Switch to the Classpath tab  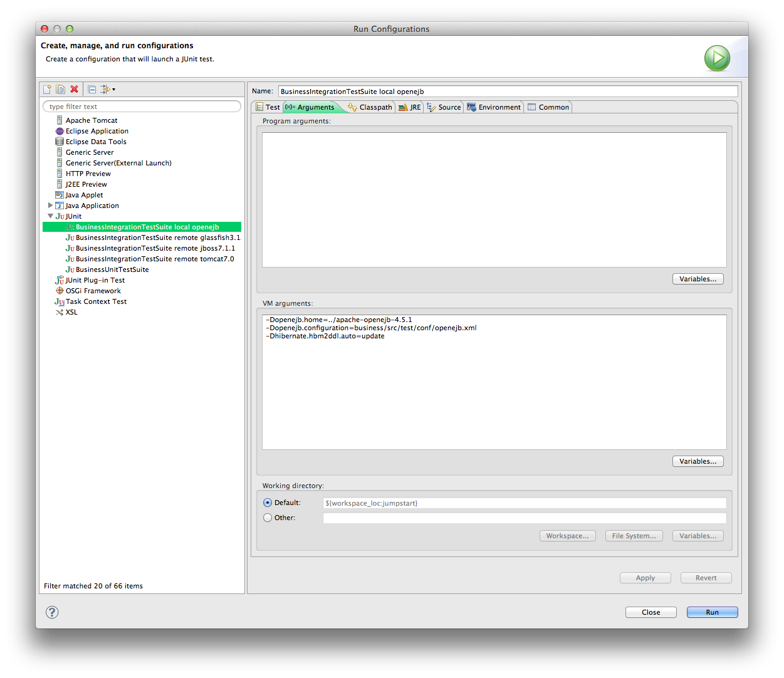coord(370,107)
